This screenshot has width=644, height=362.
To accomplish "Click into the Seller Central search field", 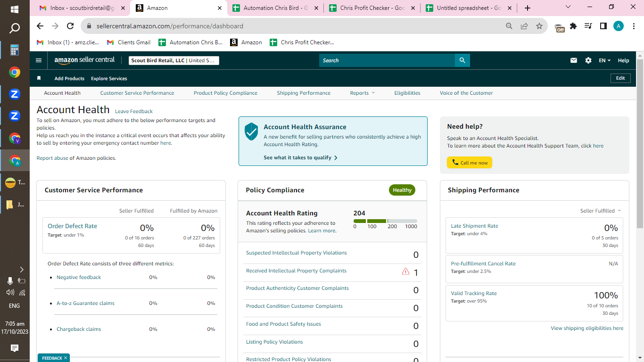I will pos(387,60).
